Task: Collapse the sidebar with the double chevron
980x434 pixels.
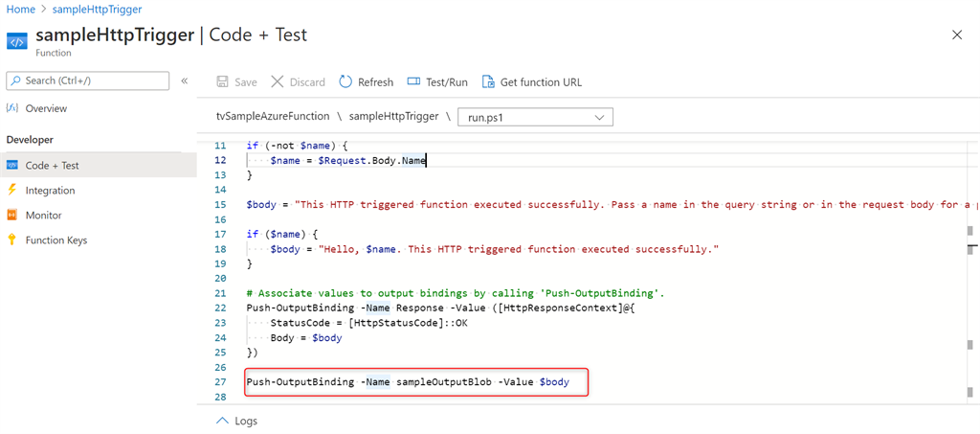Action: [185, 80]
